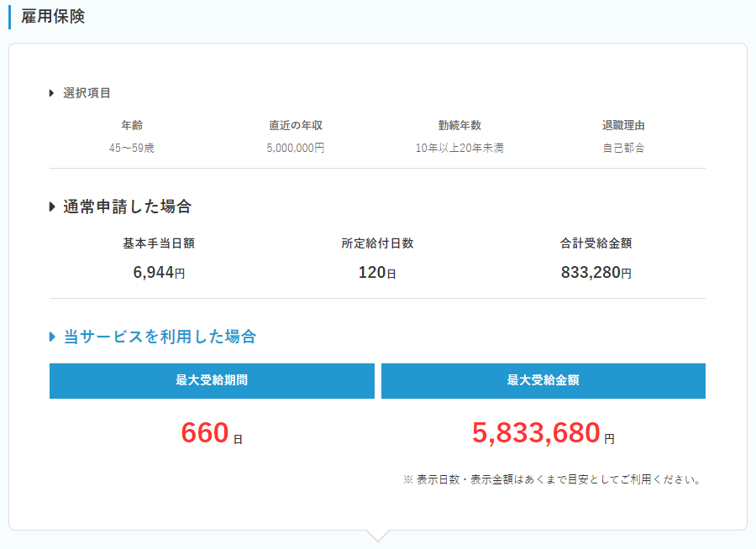Select the 120日 benefit days value

377,272
